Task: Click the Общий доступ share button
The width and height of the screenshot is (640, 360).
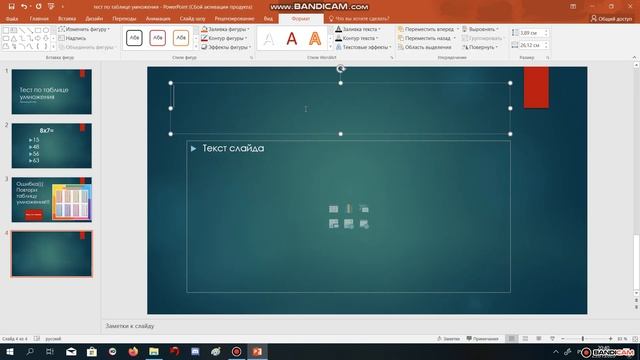Action: (x=611, y=19)
